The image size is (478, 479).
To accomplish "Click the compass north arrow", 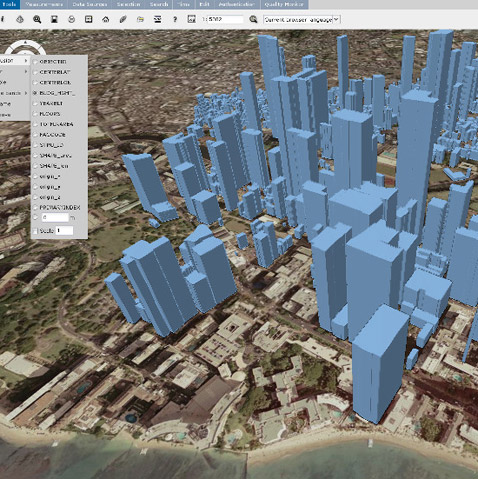I will point(25,43).
